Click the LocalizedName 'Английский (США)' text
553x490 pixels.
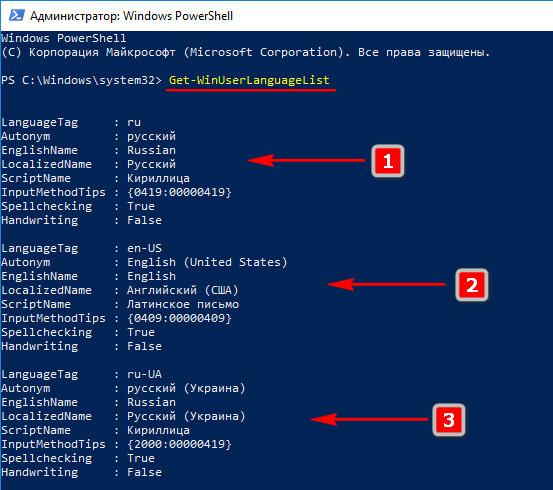(183, 290)
